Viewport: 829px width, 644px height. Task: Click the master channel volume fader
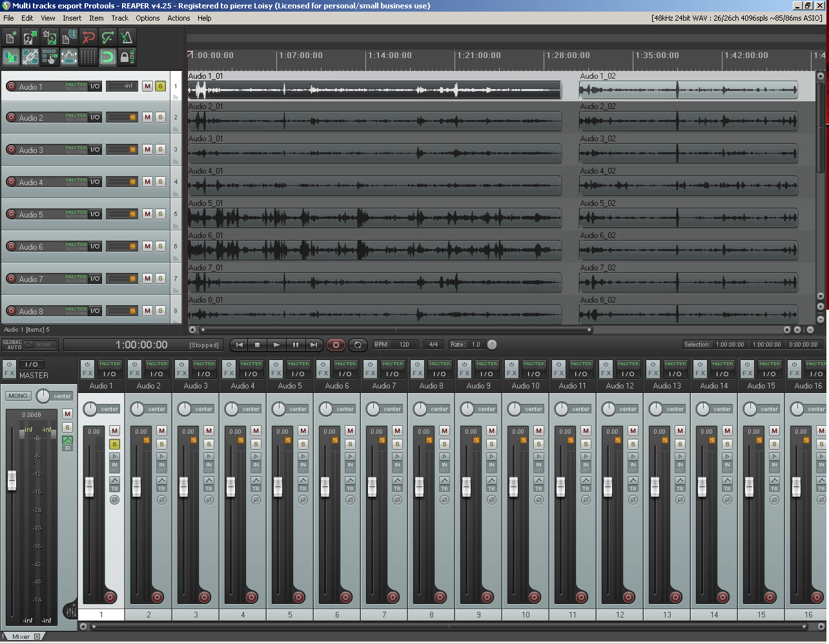12,480
